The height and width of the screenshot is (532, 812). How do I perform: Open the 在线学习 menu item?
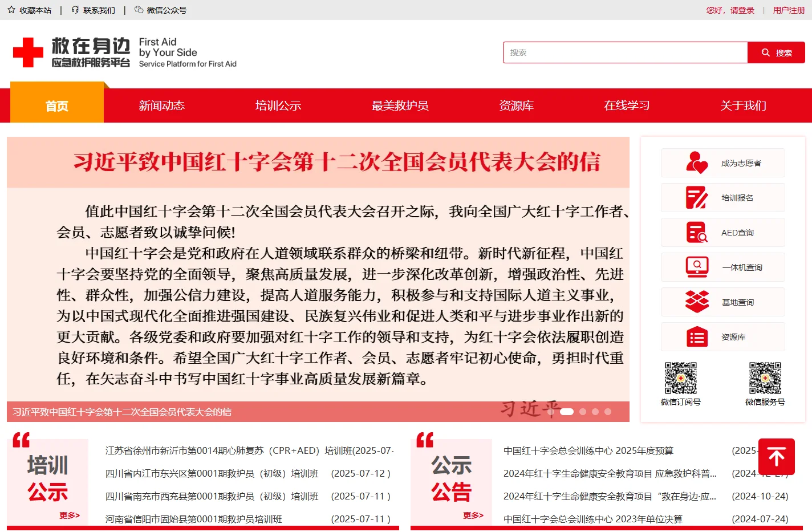point(627,105)
